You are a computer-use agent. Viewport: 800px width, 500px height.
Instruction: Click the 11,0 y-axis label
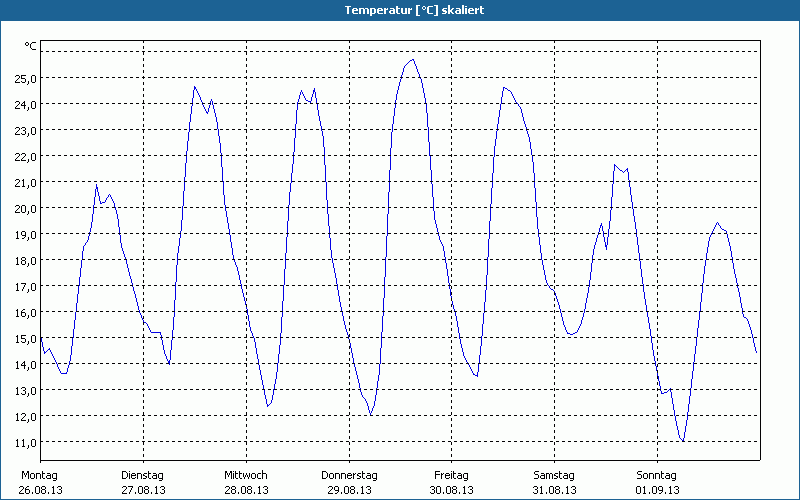tap(25, 442)
